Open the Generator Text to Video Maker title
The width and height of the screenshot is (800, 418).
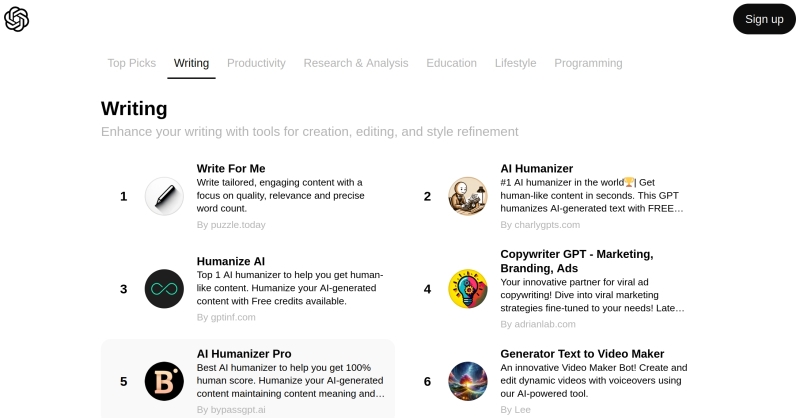pos(582,354)
